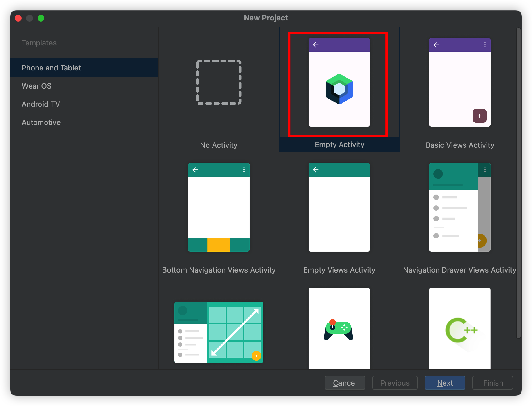532x406 pixels.
Task: Select the Navigation Drawer Views Activity thumbnail
Action: click(x=460, y=207)
